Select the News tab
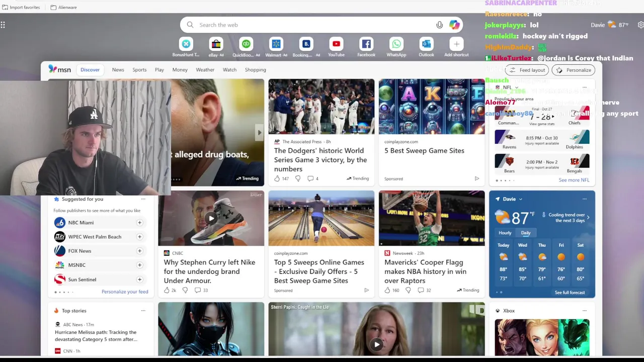 (x=118, y=69)
